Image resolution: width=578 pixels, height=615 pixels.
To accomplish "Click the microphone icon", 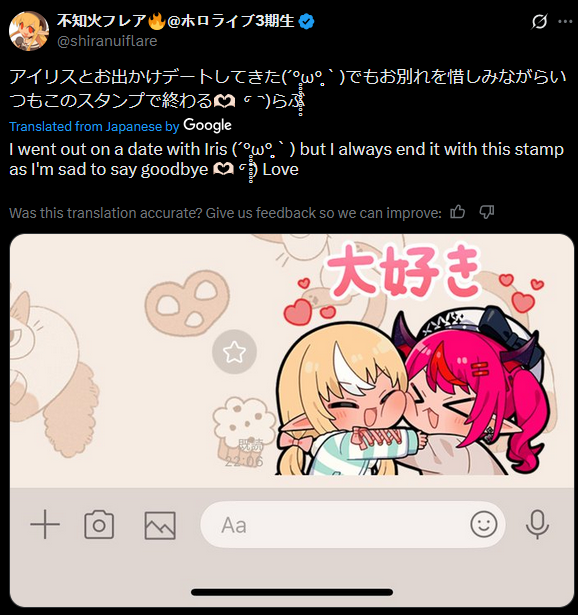I will point(537,524).
